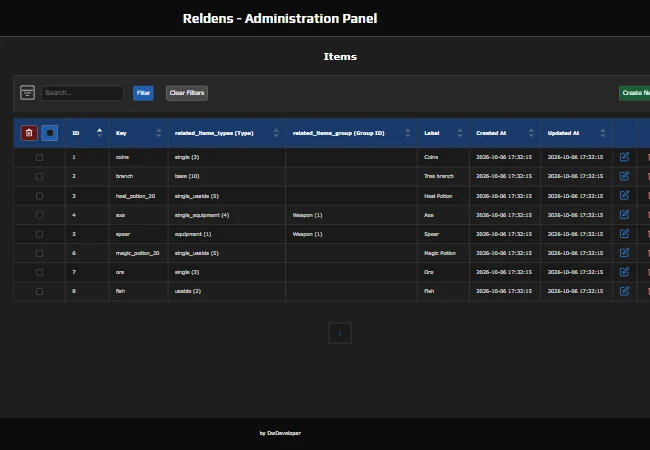Check the checkbox for magic_potion_20 row
Image resolution: width=650 pixels, height=450 pixels.
click(39, 253)
